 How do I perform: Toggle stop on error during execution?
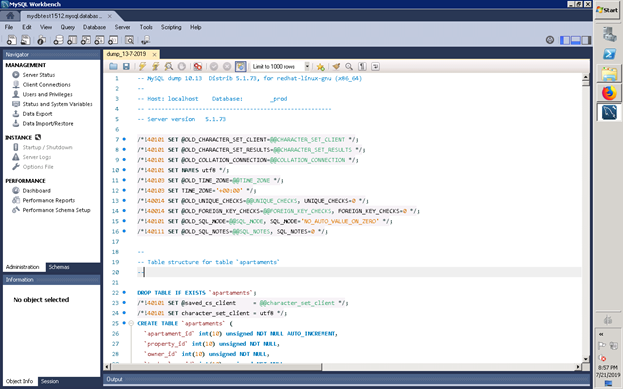click(x=197, y=66)
